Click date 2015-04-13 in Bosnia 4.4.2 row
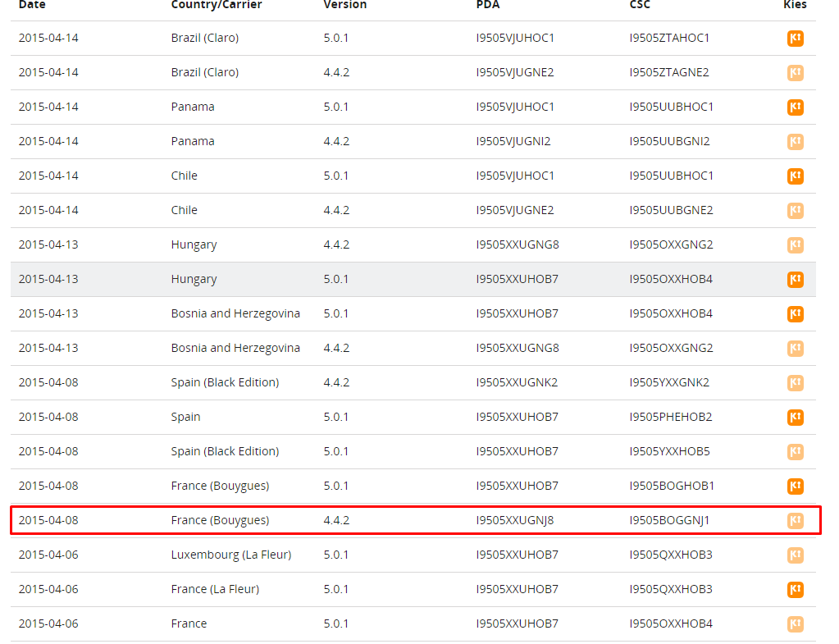The width and height of the screenshot is (839, 644). pyautogui.click(x=48, y=348)
